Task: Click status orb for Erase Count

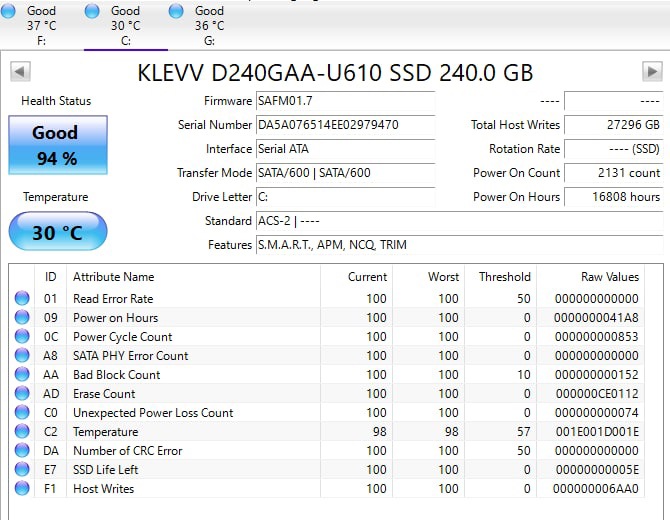Action: click(22, 393)
